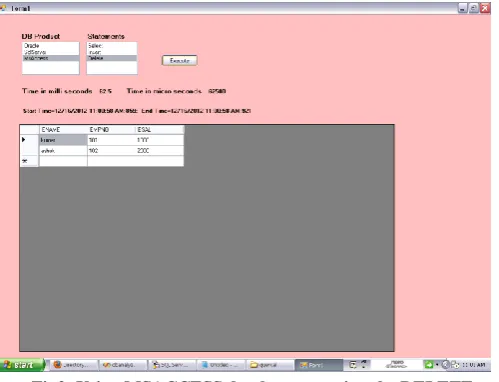Click the green system tray icon

[x=428, y=365]
